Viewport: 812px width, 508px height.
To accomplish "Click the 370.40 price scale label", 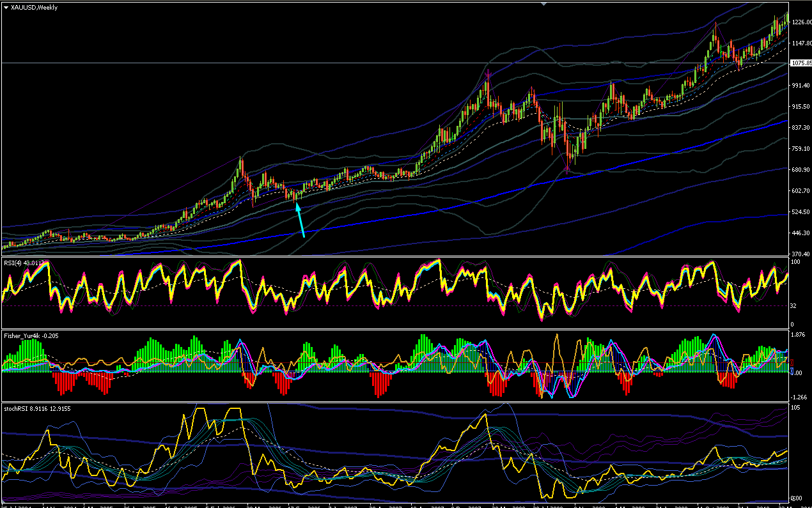I will pyautogui.click(x=800, y=254).
